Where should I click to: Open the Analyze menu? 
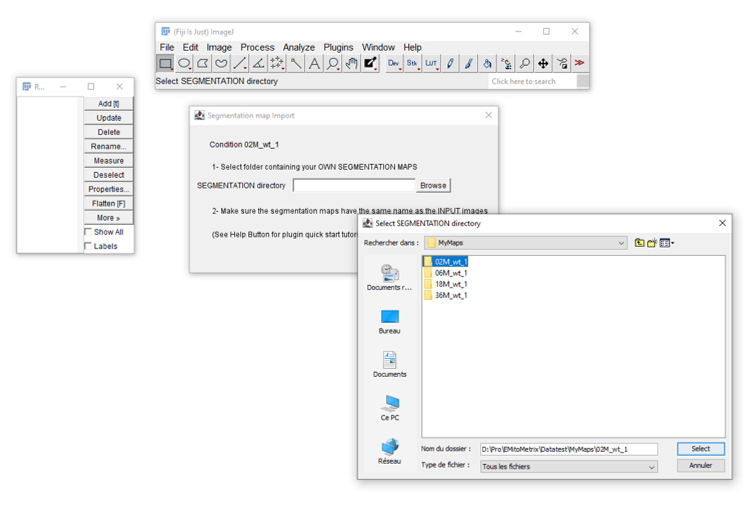[298, 47]
